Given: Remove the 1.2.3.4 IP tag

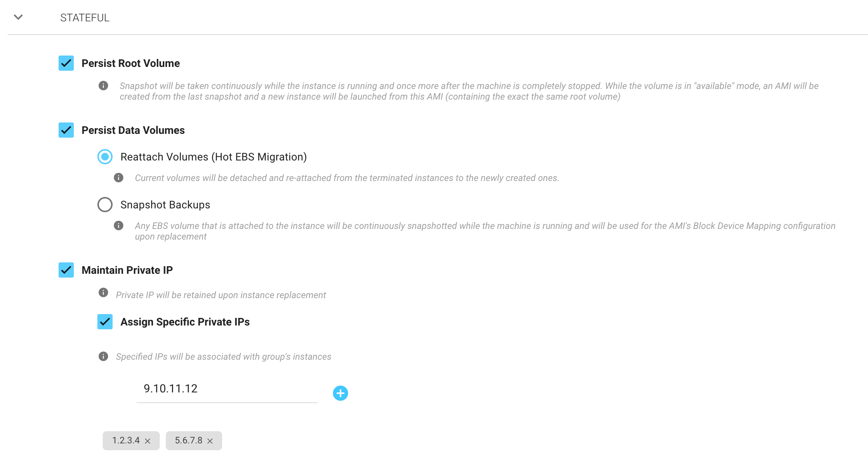Looking at the screenshot, I should [148, 441].
